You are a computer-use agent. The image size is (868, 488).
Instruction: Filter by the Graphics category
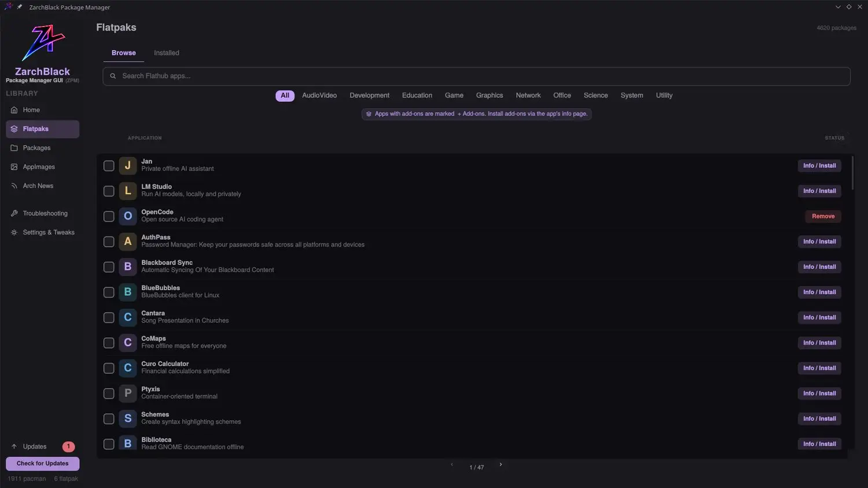[490, 96]
